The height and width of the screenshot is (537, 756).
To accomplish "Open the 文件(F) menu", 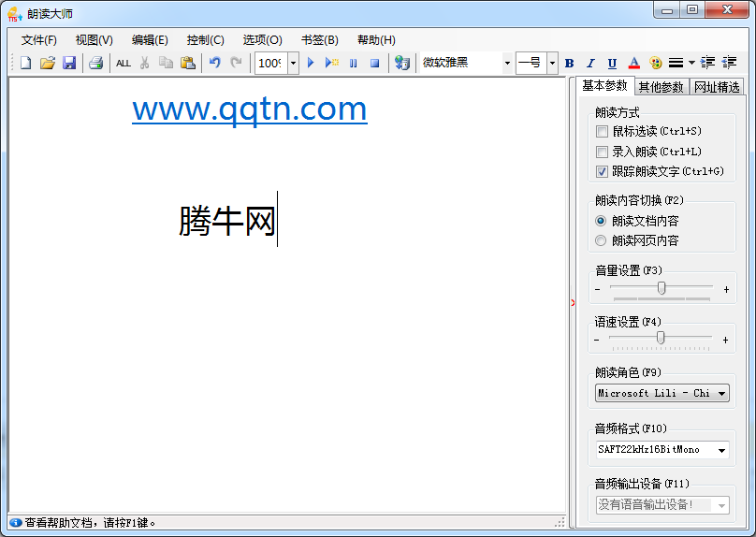I will click(38, 40).
